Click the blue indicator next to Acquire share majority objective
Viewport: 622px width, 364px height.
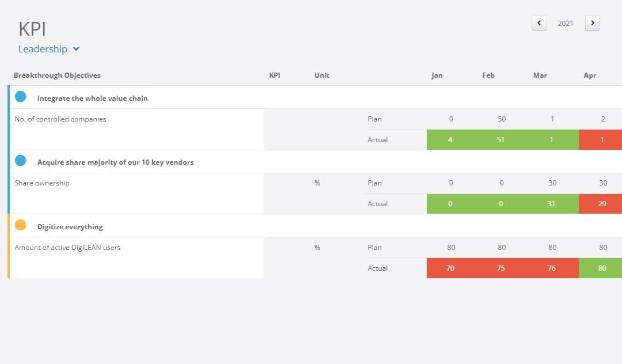click(x=21, y=160)
